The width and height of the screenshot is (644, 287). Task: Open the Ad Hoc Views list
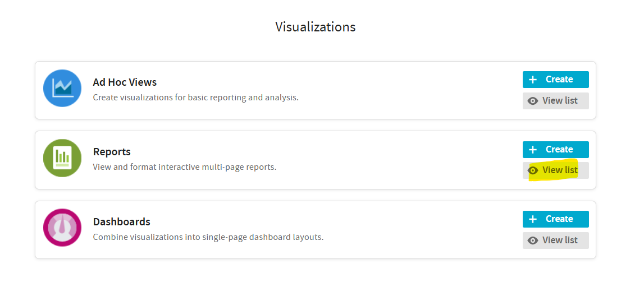(555, 101)
